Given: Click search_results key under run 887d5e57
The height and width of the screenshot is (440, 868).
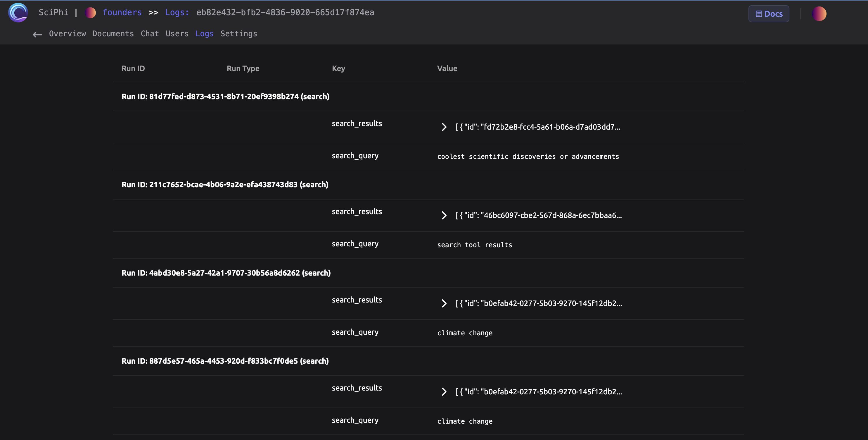Looking at the screenshot, I should 357,388.
